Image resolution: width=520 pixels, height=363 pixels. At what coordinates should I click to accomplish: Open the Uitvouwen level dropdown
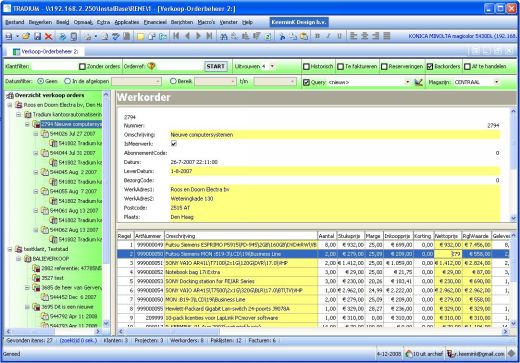coord(272,66)
